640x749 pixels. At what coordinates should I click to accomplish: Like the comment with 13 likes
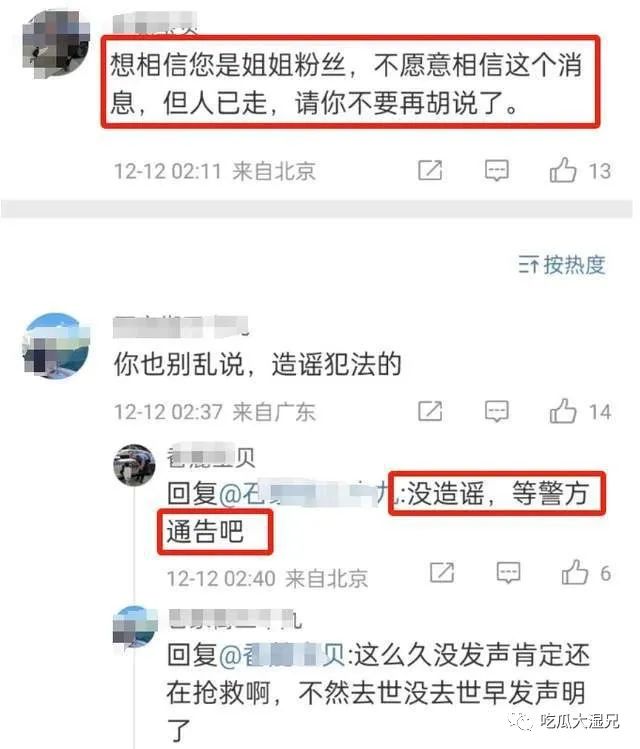pos(563,170)
